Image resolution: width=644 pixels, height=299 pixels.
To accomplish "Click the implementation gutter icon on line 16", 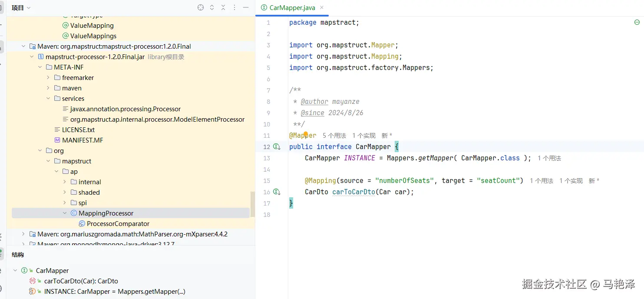I will pos(277,192).
